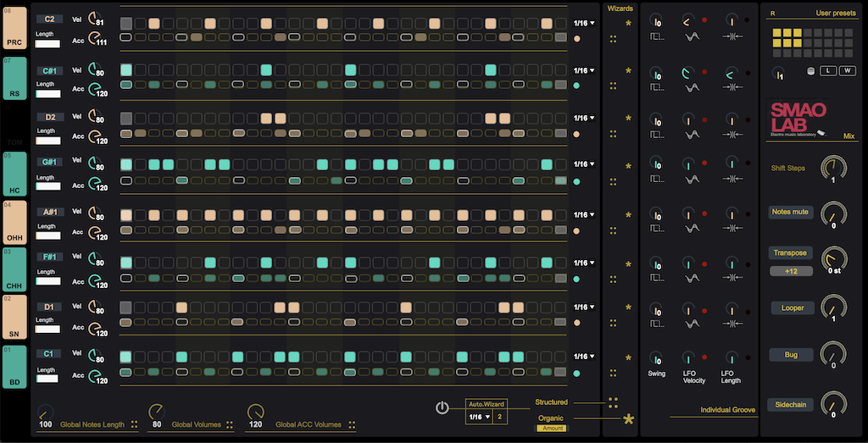Screen dimensions: 868x443
Task: Click the C2 note field in PRC row
Action: click(x=50, y=19)
